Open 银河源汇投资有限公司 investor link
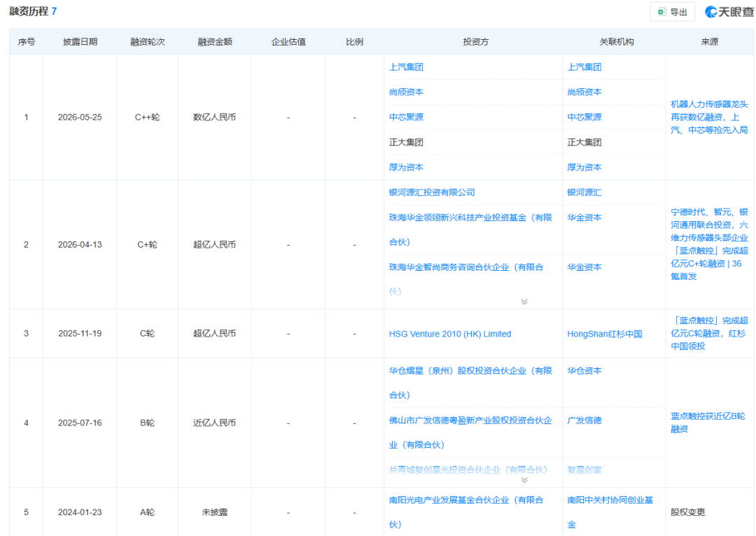The image size is (756, 536). [x=432, y=192]
